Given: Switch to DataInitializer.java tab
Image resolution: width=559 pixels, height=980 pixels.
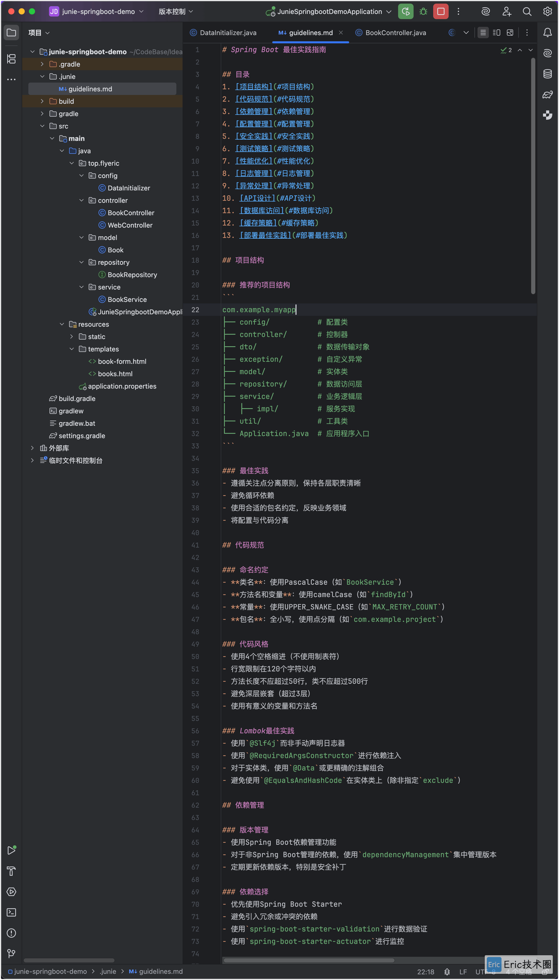Looking at the screenshot, I should 223,33.
